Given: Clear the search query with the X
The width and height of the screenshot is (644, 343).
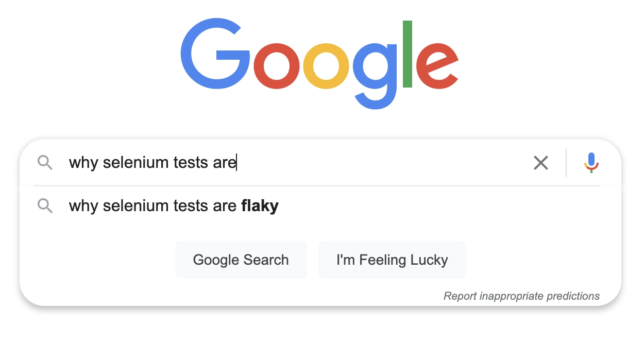Looking at the screenshot, I should 540,163.
